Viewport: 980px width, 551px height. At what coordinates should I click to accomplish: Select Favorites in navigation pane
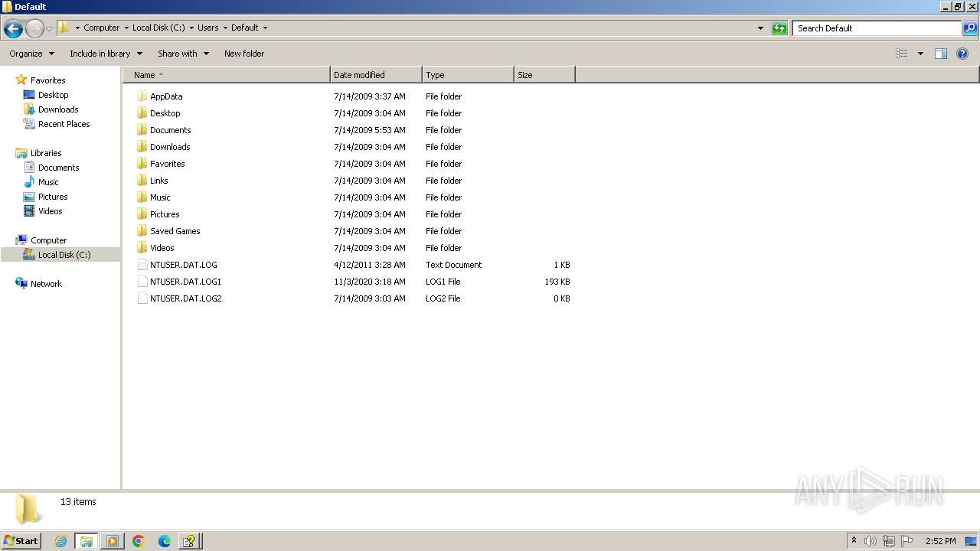tap(47, 80)
